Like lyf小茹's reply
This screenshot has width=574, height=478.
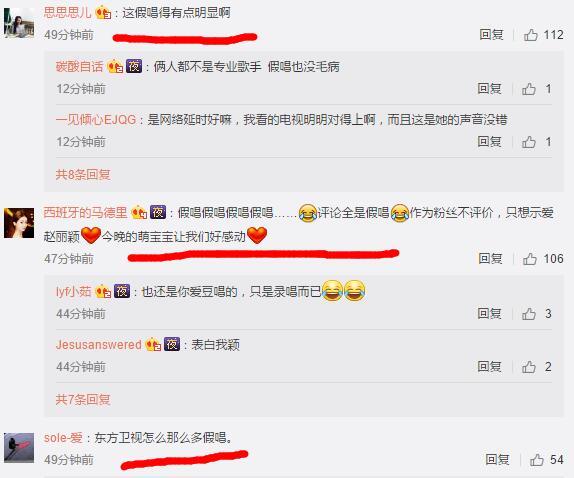coord(529,314)
